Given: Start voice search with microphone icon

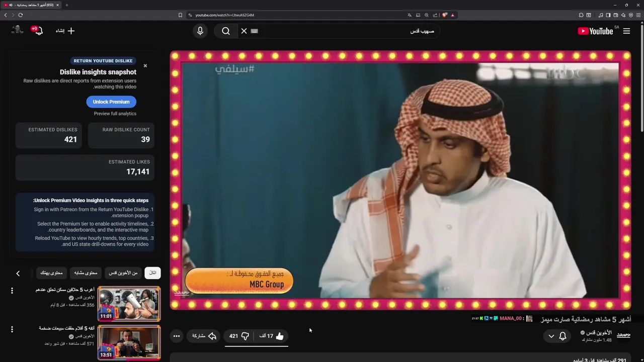Looking at the screenshot, I should tap(200, 31).
